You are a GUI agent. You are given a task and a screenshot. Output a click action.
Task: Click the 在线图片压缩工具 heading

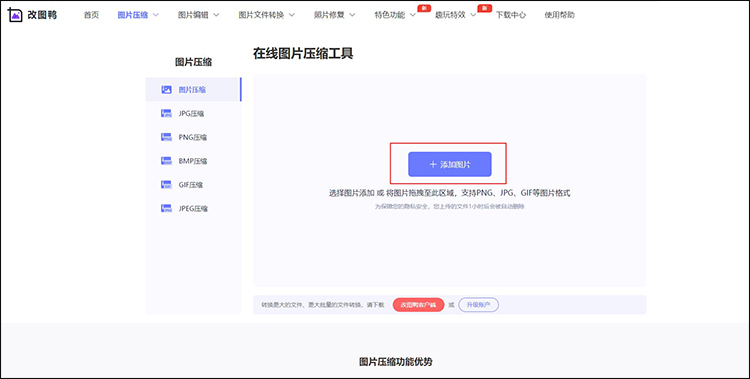(x=303, y=53)
